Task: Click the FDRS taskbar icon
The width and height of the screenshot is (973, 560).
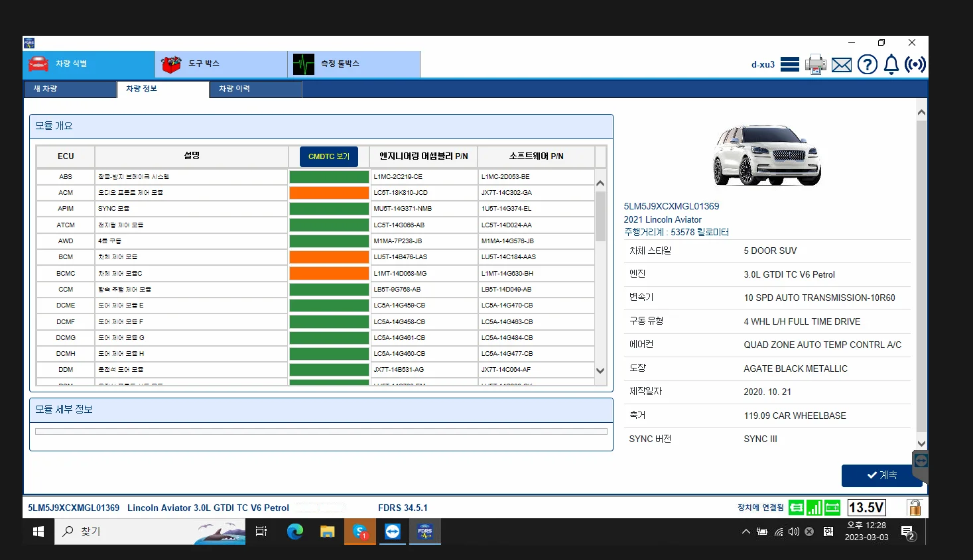Action: (425, 532)
